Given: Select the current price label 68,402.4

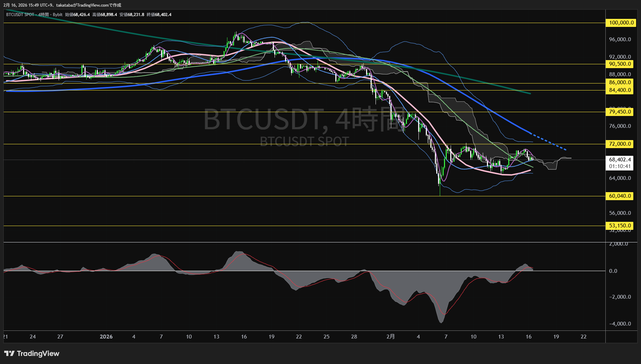Looking at the screenshot, I should click(619, 159).
